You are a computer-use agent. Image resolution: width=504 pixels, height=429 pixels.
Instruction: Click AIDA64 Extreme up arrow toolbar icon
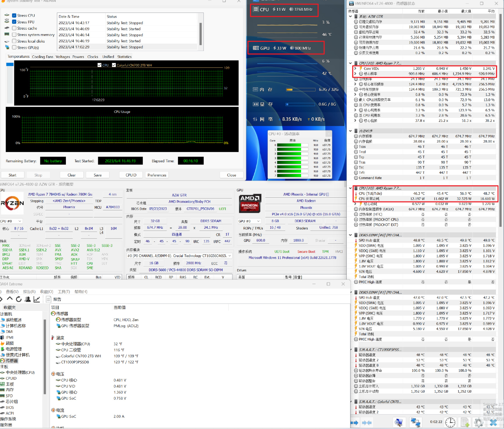coord(10,299)
